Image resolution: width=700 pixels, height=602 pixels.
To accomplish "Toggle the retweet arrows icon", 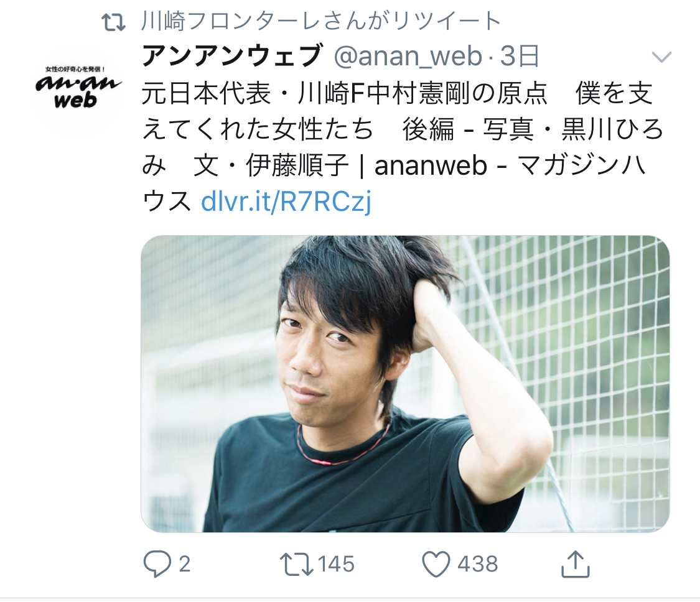I will [296, 564].
